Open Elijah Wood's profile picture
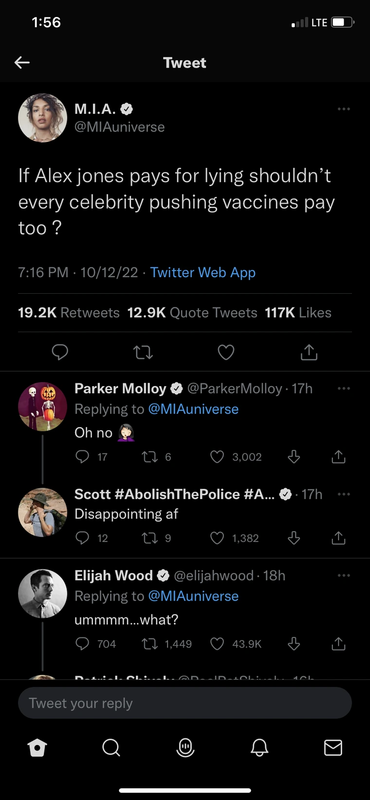 point(43,594)
